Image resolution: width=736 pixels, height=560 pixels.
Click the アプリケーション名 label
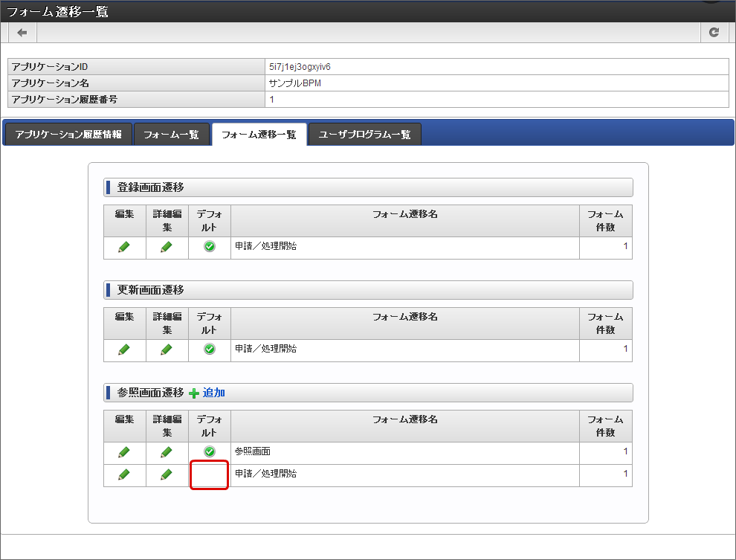tap(51, 83)
